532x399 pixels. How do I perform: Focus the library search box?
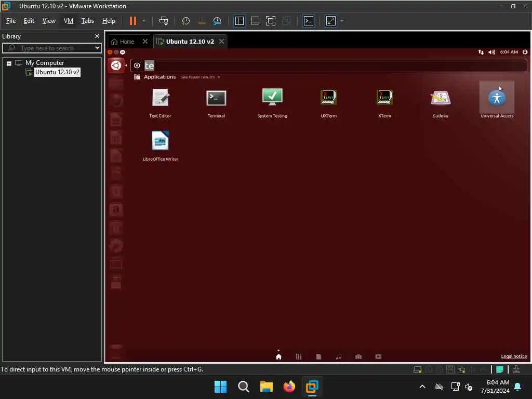coord(51,48)
